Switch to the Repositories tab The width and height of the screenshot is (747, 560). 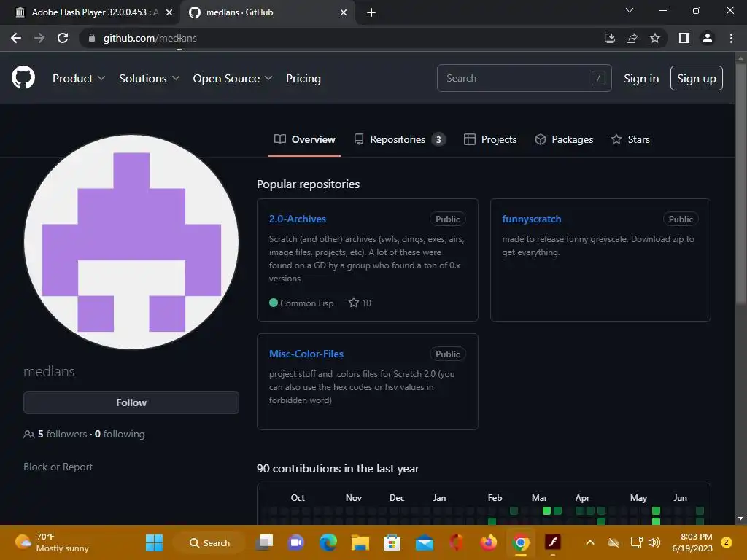400,139
